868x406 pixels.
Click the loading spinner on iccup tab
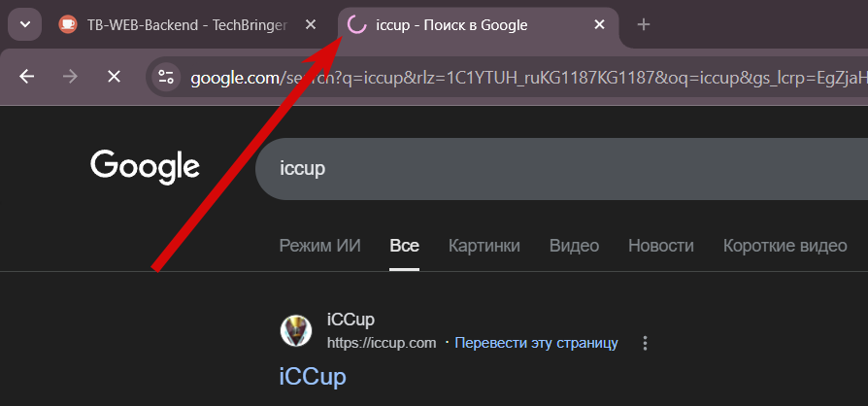coord(356,24)
